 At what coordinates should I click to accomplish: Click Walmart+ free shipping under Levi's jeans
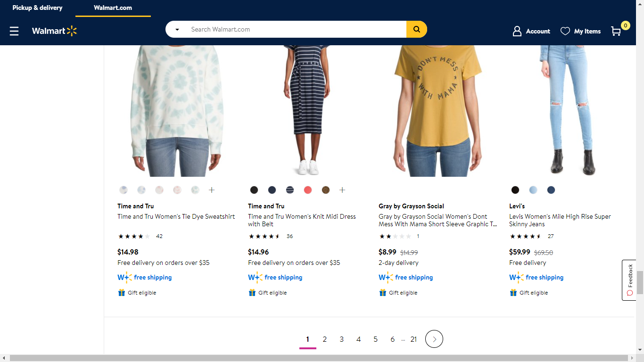[537, 277]
